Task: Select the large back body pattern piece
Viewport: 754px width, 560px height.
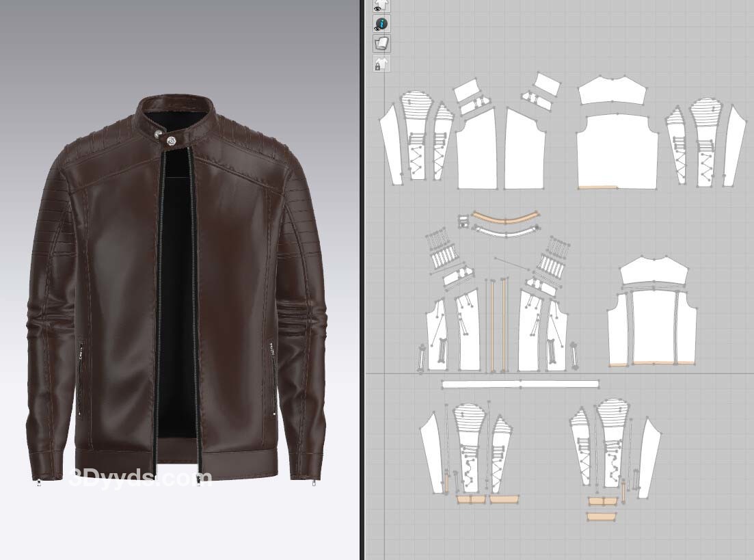Action: pos(617,152)
